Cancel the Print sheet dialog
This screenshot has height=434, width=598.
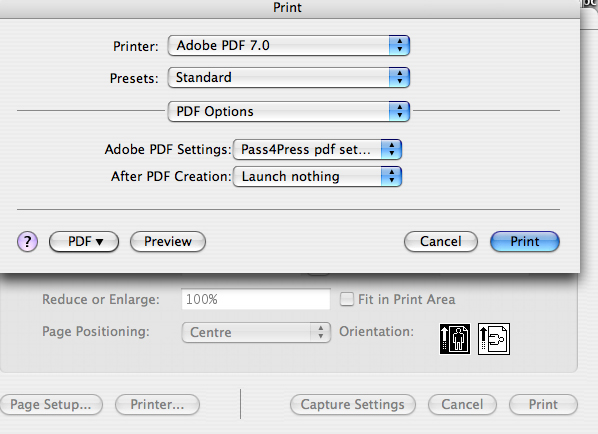pyautogui.click(x=441, y=242)
